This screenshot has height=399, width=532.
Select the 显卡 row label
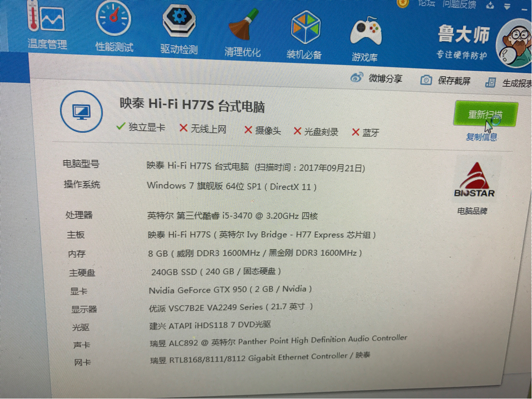click(x=79, y=291)
